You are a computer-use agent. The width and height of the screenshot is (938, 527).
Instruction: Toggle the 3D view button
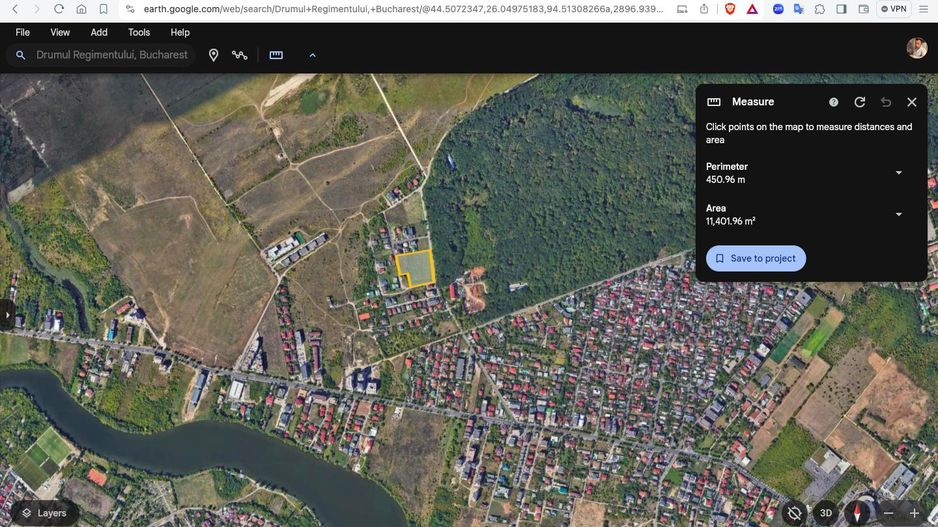(826, 513)
